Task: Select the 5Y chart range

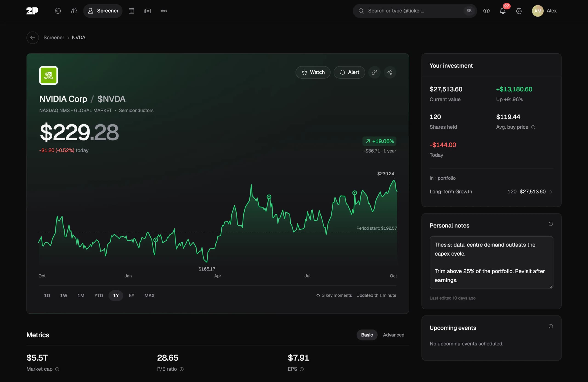Action: [x=131, y=295]
